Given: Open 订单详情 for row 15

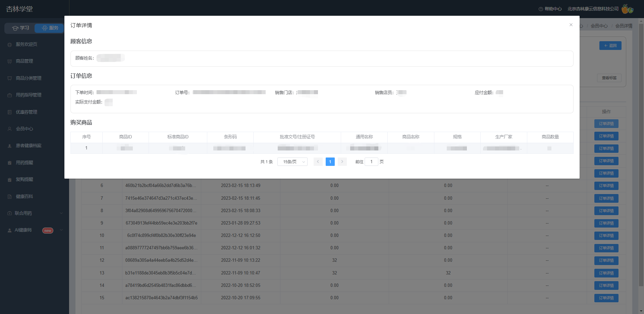Looking at the screenshot, I should click(606, 298).
